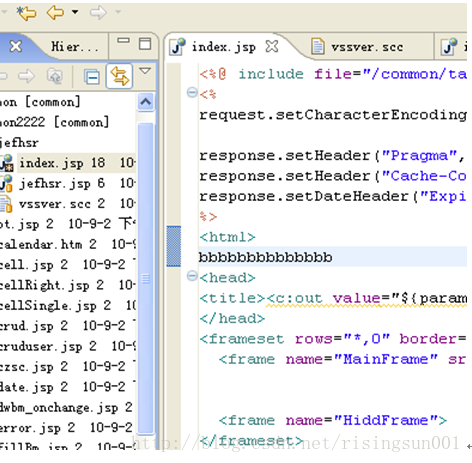
Task: Click the blue change marker in the ruler
Action: [x=174, y=246]
